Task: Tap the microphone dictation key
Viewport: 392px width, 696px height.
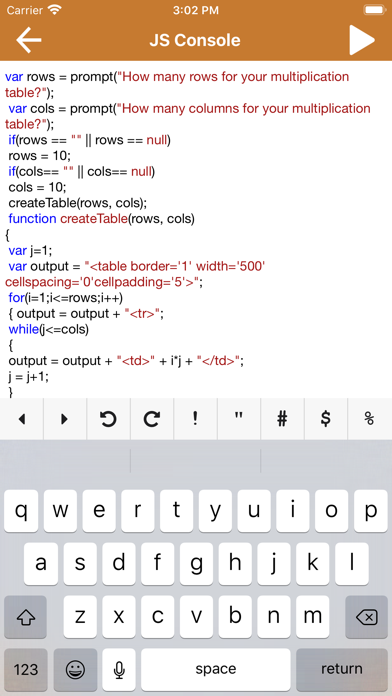Action: point(119,669)
